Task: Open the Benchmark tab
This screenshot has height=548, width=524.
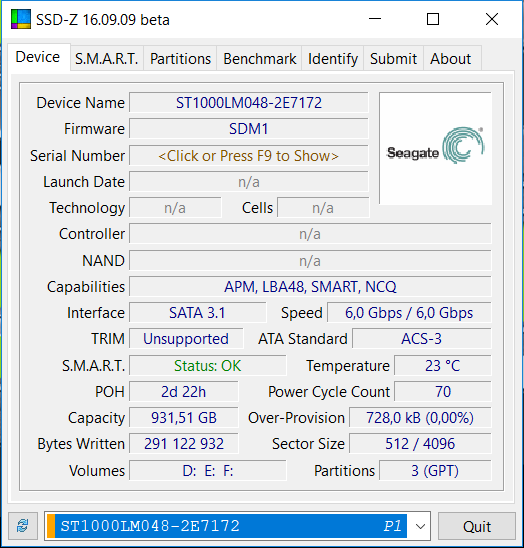Action: (260, 58)
